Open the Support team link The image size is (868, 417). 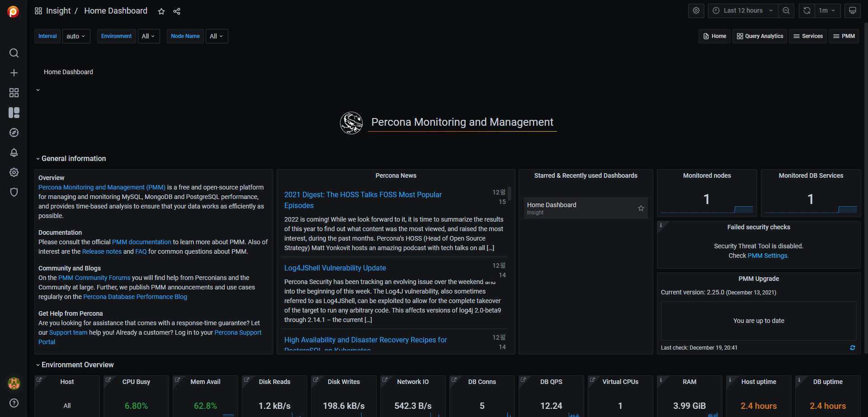68,332
